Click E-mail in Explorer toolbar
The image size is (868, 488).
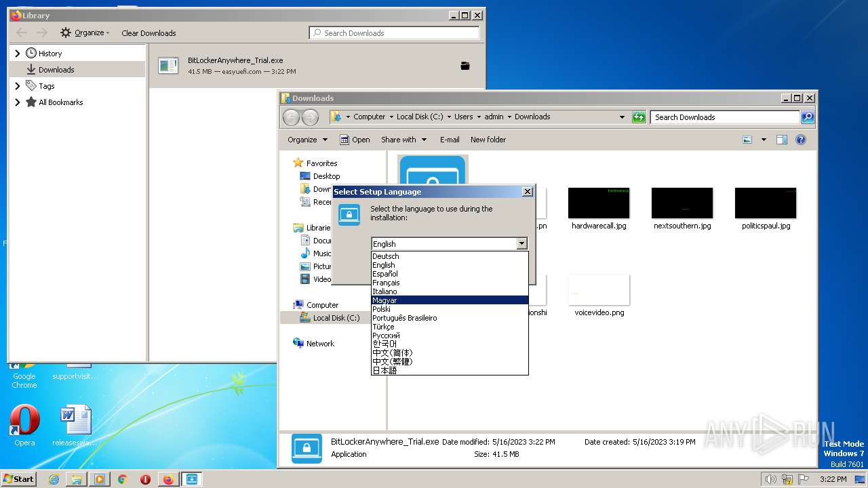tap(450, 140)
